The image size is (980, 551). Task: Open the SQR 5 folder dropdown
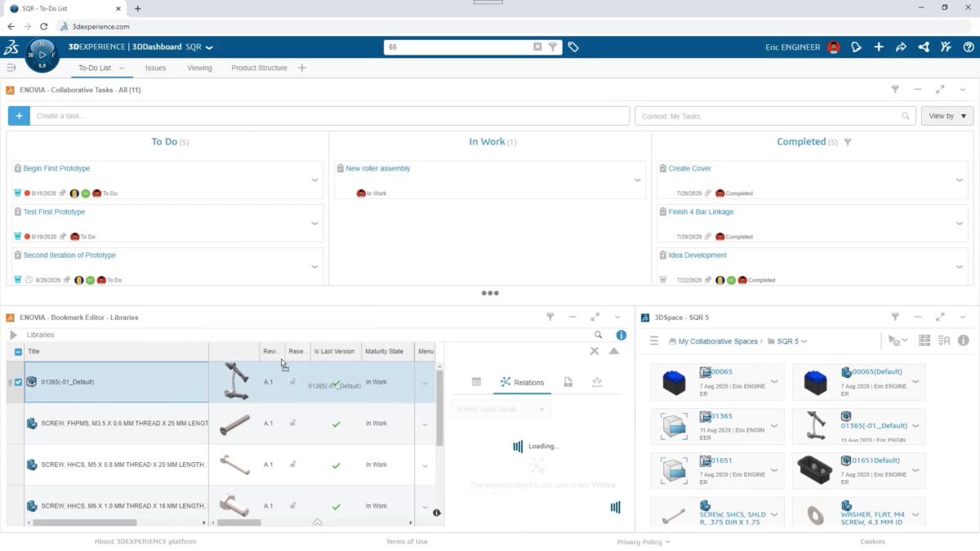[804, 341]
